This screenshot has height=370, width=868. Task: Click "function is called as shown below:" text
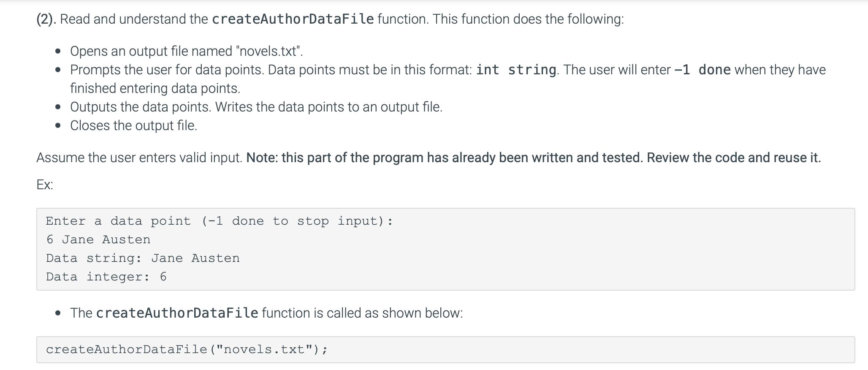[362, 313]
